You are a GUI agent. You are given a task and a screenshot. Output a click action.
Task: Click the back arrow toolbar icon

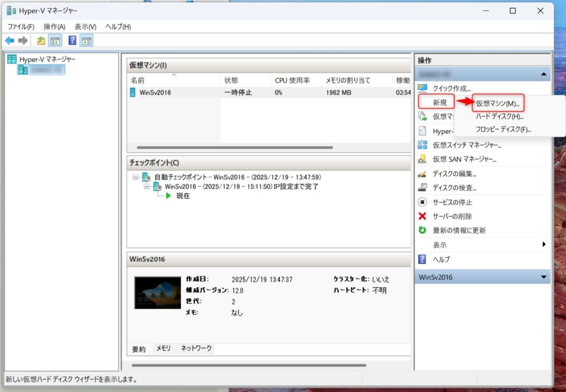(9, 40)
